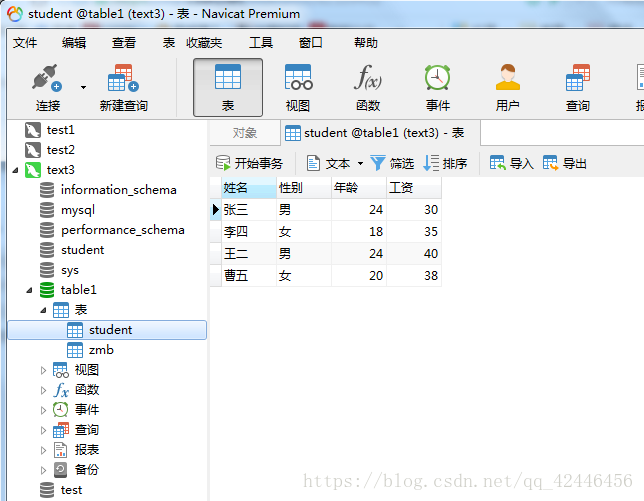Click the row selector for 张三

click(216, 210)
